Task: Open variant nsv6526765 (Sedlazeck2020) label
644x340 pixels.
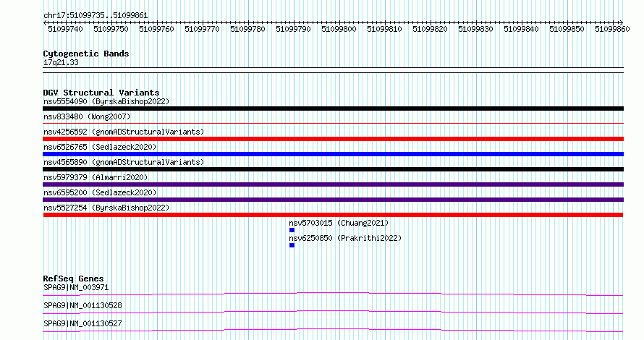Action: click(100, 147)
